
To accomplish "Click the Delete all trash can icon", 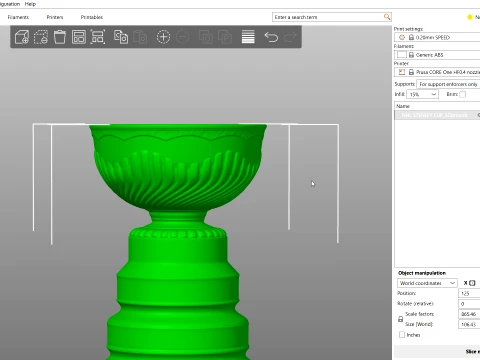I will 60,37.
